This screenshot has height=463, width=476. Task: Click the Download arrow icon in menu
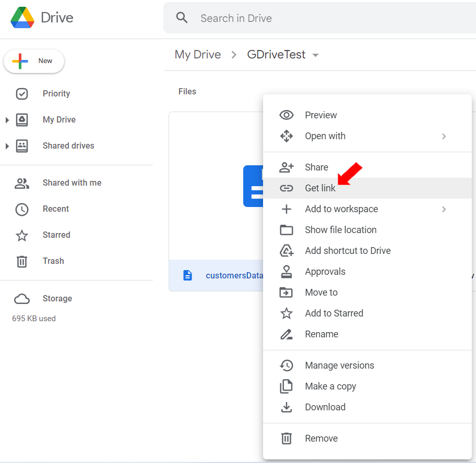(x=287, y=407)
